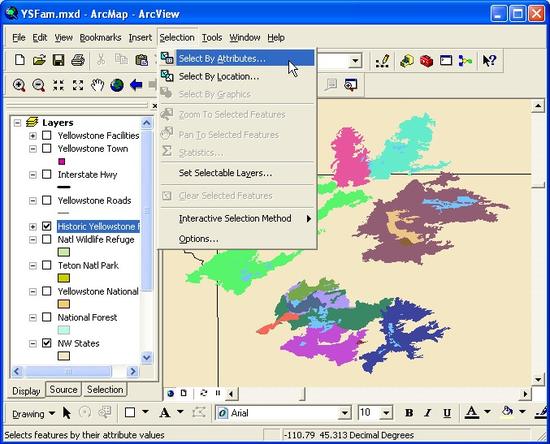Click the Full Extent globe icon

(117, 85)
